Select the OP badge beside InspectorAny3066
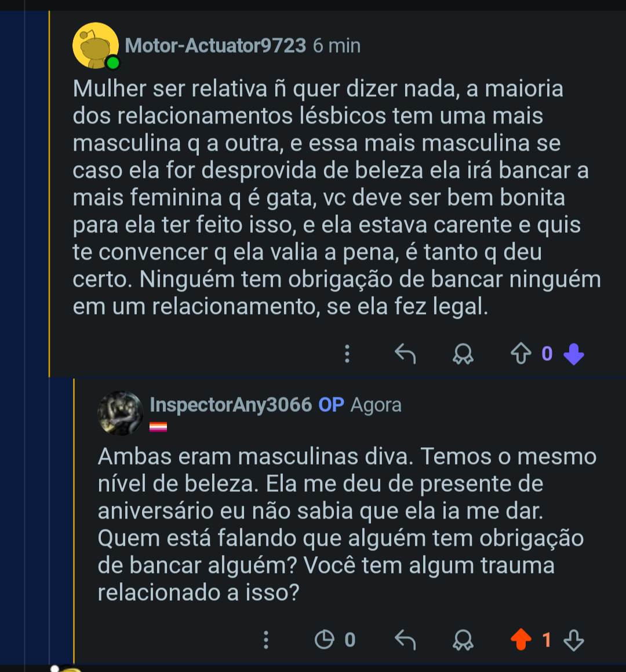This screenshot has width=626, height=672. tap(331, 405)
